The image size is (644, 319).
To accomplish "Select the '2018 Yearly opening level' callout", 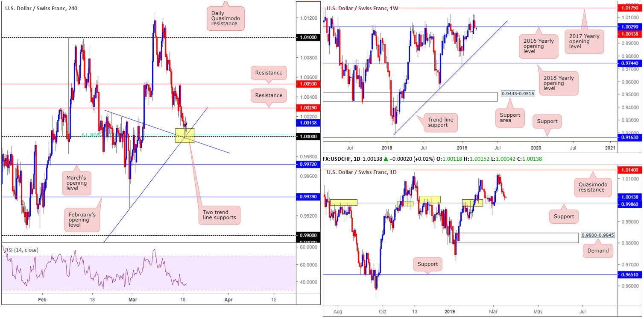I will click(558, 83).
